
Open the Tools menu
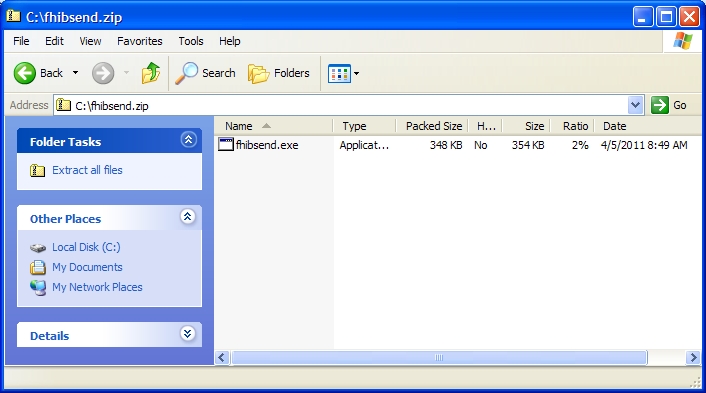[191, 41]
